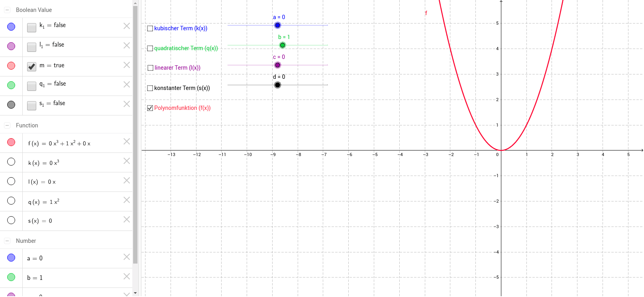644x297 pixels.
Task: Click the a = 0 slider label
Action: [x=279, y=17]
